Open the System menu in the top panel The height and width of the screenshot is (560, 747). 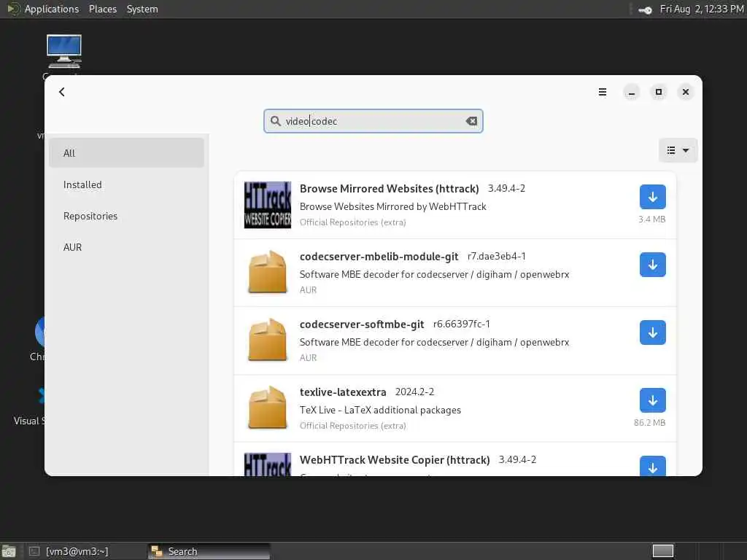click(x=142, y=9)
